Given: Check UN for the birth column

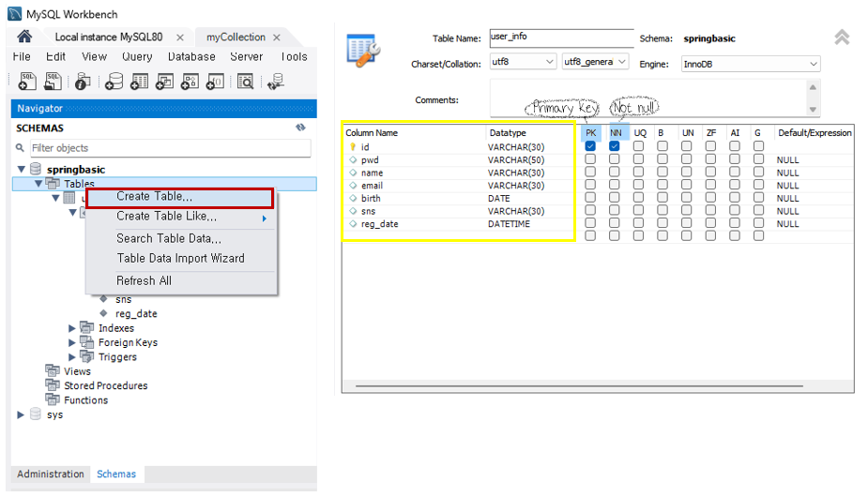Looking at the screenshot, I should point(687,197).
